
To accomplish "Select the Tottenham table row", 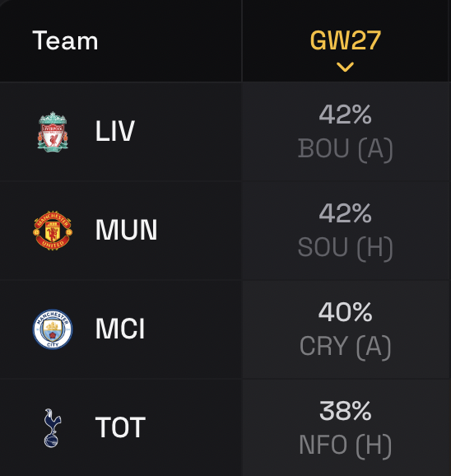I will 225,427.
